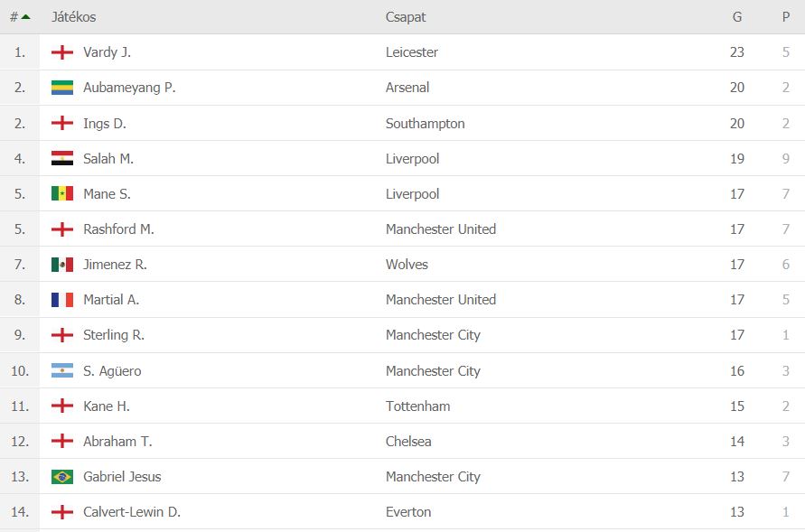Open the Southampton team link

(x=425, y=124)
